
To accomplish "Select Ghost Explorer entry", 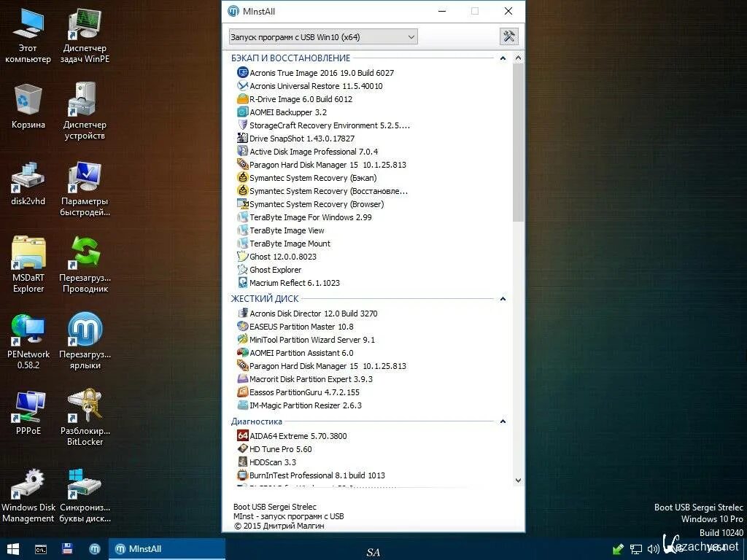I will (269, 270).
